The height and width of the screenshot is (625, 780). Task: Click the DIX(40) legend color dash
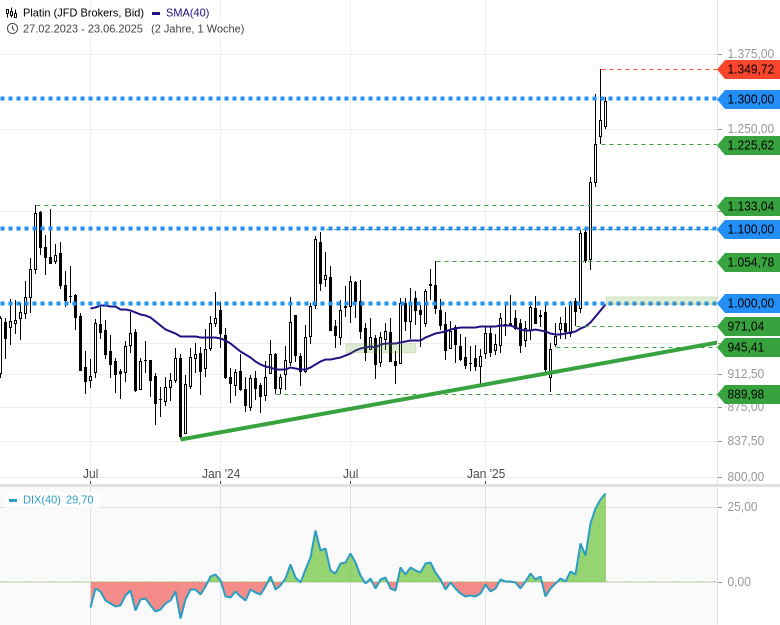[13, 500]
